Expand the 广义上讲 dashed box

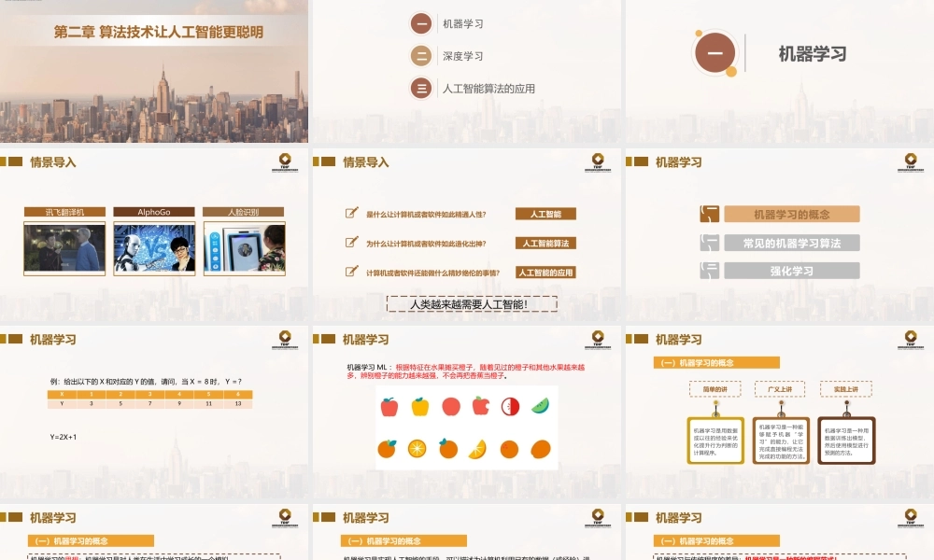point(779,389)
